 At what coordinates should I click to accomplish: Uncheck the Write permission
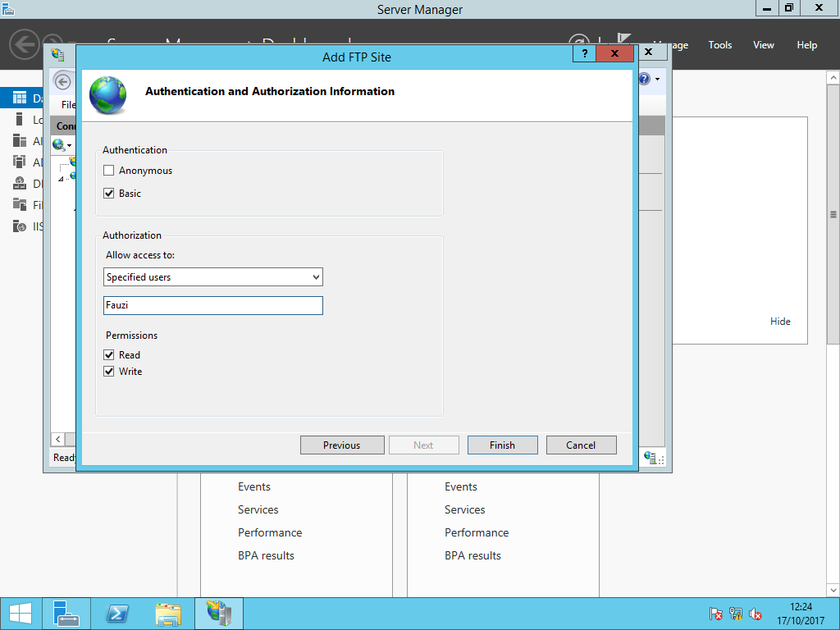[109, 371]
